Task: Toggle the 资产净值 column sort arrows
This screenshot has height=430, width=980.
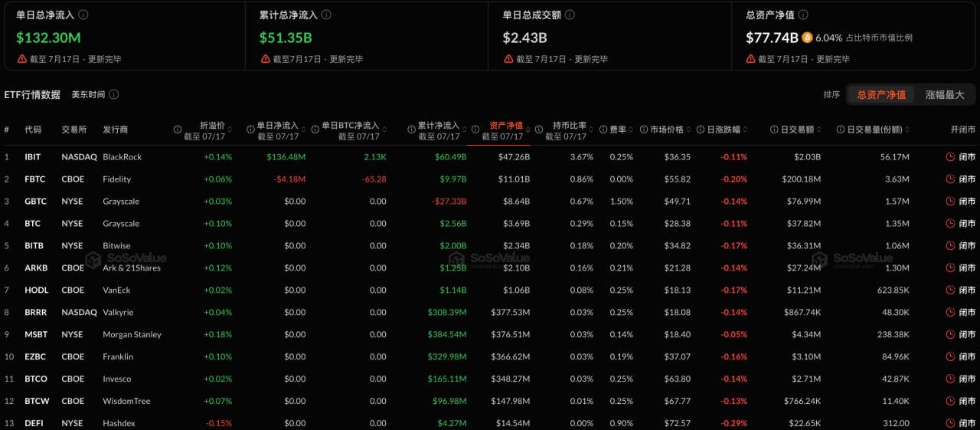Action: click(x=528, y=130)
